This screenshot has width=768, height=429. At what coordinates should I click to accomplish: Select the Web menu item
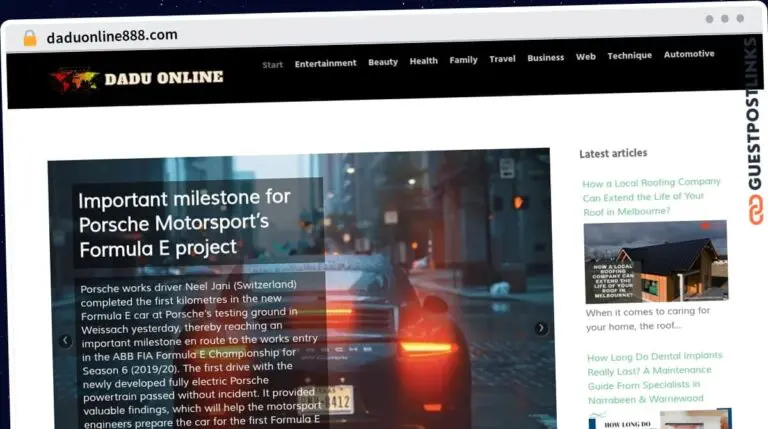point(585,57)
